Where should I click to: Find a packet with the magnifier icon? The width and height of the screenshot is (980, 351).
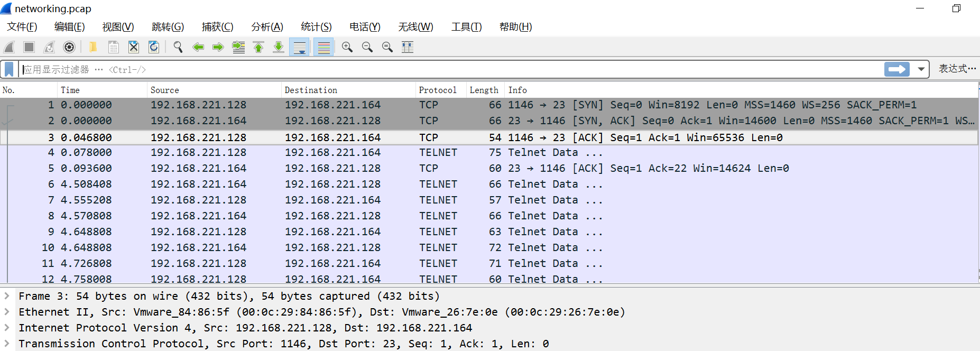coord(178,48)
